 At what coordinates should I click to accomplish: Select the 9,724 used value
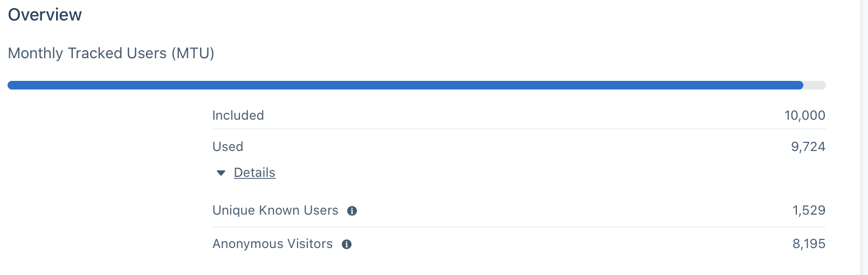point(808,147)
